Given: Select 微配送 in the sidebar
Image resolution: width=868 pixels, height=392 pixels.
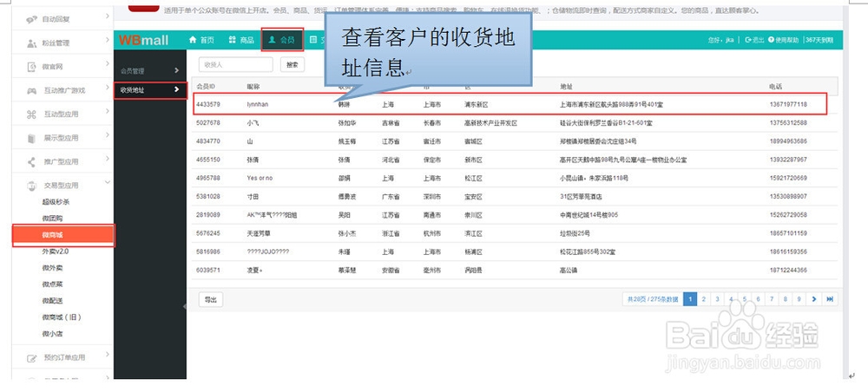Looking at the screenshot, I should [x=52, y=301].
